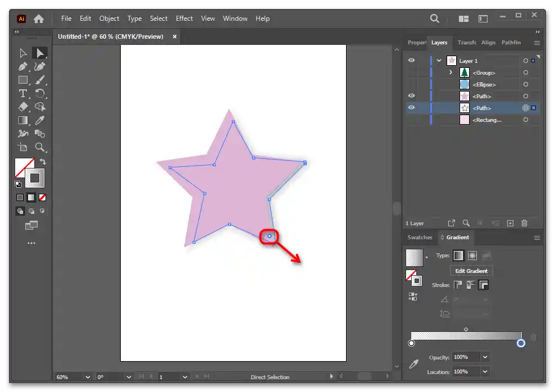
Task: Click Collect for Export icon in Layers
Action: point(451,223)
